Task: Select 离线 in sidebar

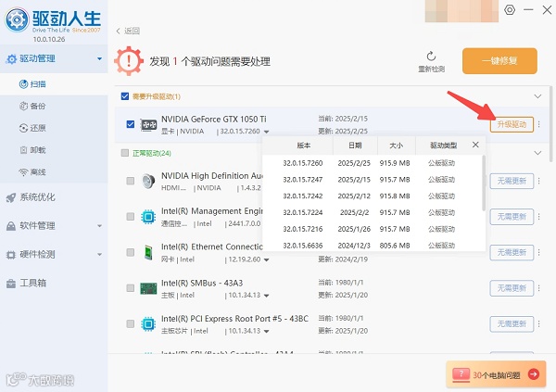Action: tap(54, 172)
